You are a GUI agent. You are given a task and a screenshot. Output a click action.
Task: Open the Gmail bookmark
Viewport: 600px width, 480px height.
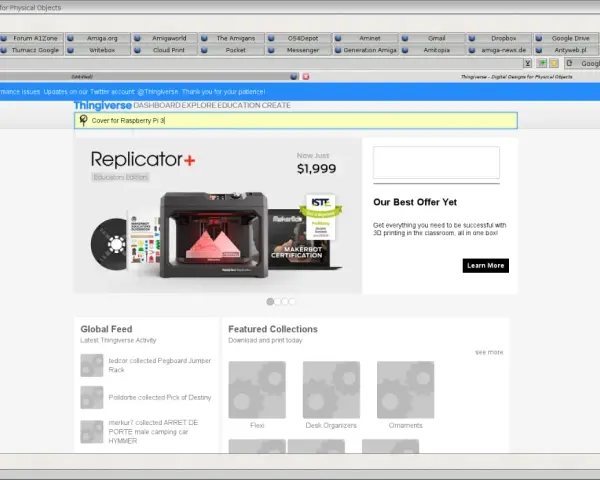[x=432, y=38]
